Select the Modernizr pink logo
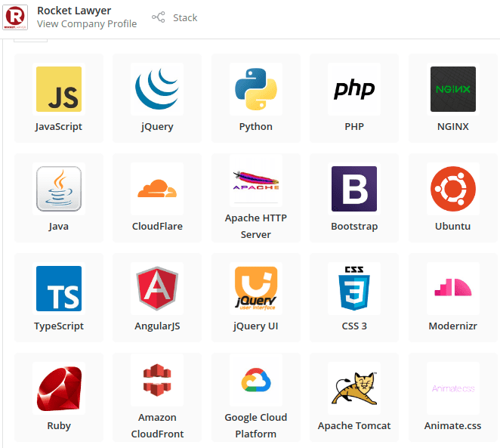The width and height of the screenshot is (500, 448). click(453, 289)
